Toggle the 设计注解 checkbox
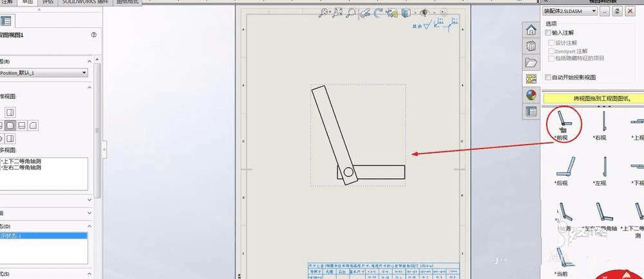Screen dimensions: 644x279 (551, 42)
